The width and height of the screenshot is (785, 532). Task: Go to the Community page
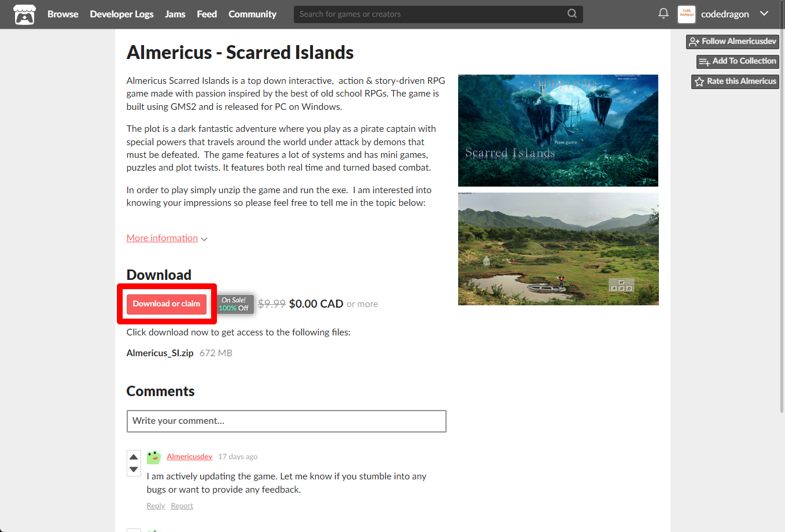252,14
